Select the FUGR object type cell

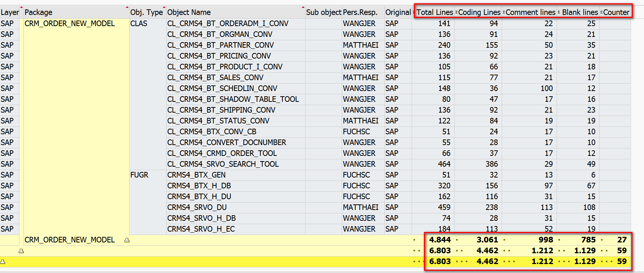[139, 175]
